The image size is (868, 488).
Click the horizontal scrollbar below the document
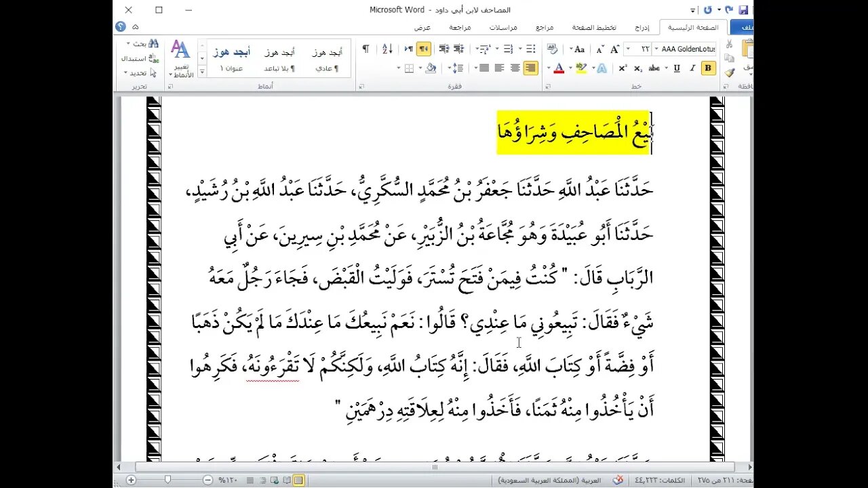pos(434,467)
